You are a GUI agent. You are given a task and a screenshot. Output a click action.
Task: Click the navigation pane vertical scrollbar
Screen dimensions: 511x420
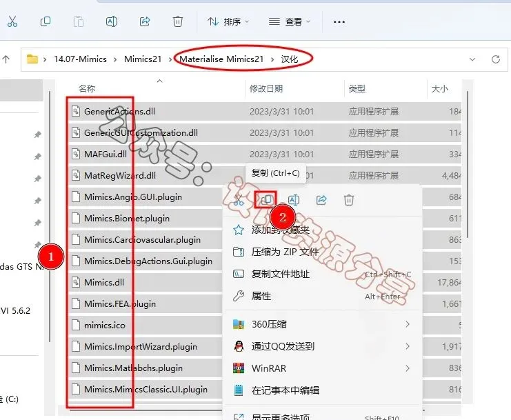tap(50, 217)
